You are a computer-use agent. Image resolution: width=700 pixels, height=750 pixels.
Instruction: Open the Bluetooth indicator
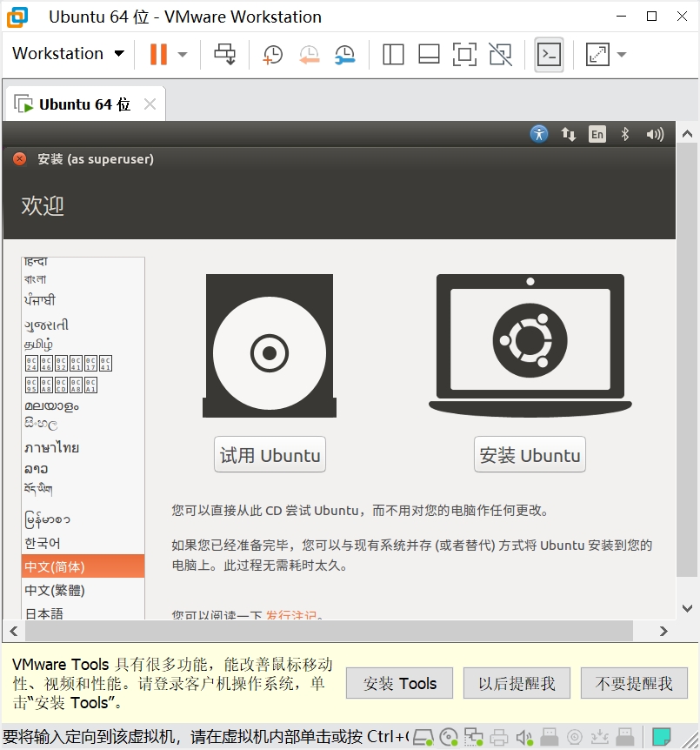(x=625, y=134)
